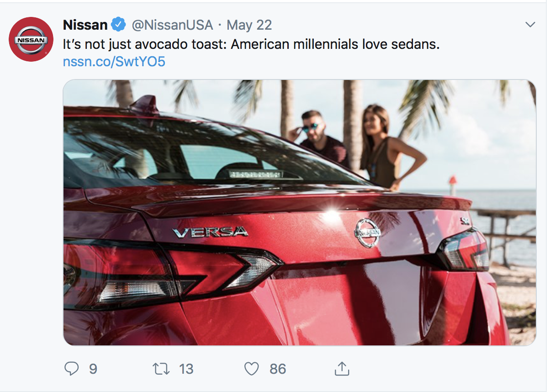Select the heart icon below the image

[x=250, y=369]
